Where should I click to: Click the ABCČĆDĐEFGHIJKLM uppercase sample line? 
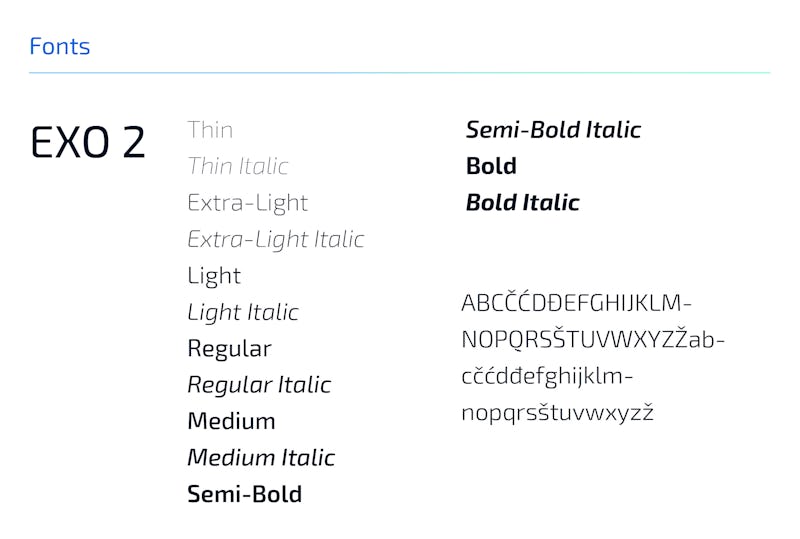click(x=576, y=302)
